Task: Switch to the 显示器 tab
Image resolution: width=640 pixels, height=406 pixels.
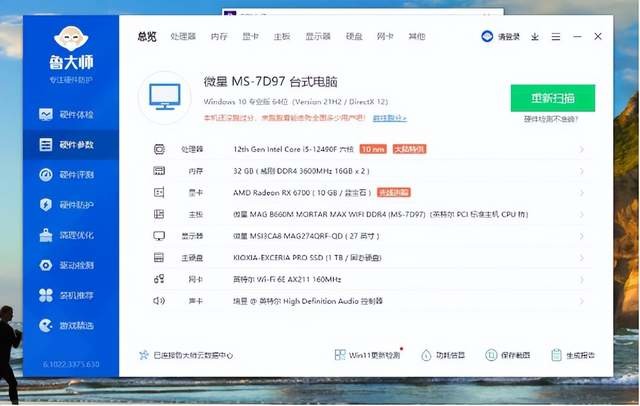Action: coord(318,37)
